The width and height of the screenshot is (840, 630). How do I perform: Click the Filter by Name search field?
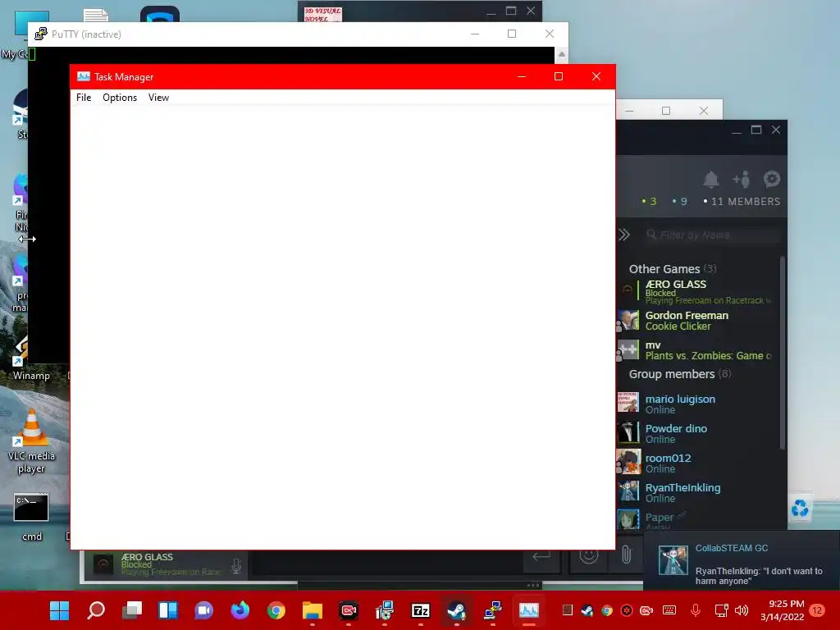711,235
